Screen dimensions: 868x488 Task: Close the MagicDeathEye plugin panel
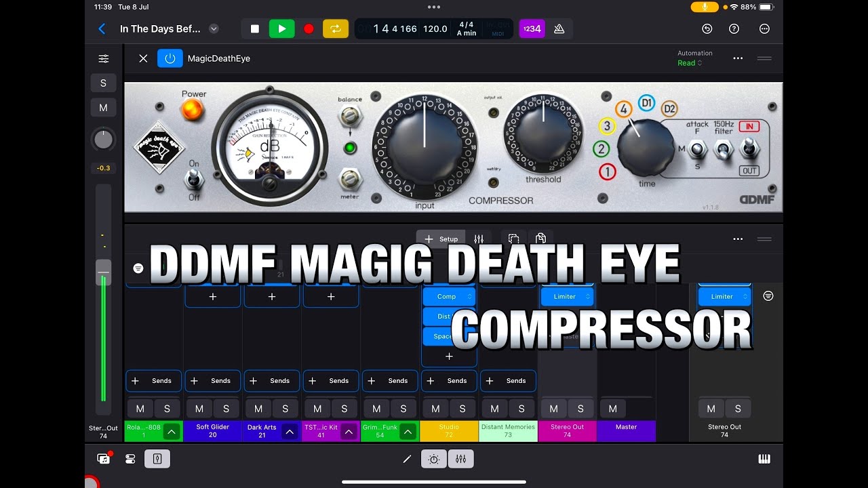(143, 58)
